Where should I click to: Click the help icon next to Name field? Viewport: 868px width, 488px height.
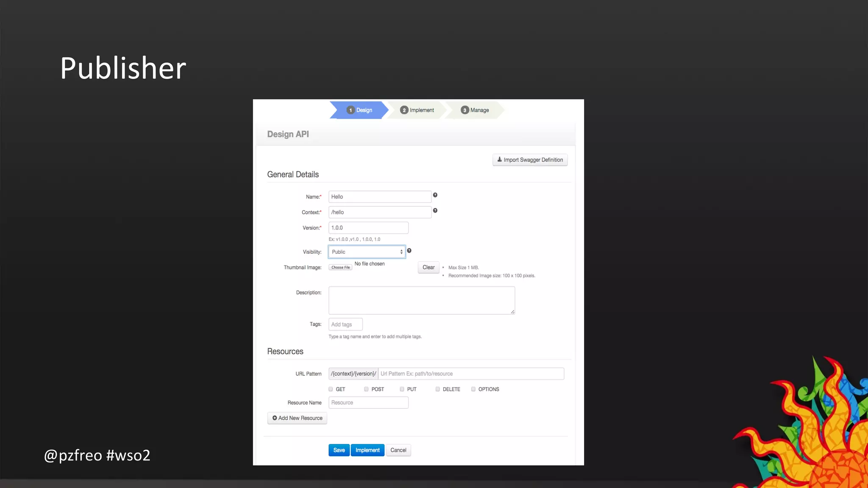pos(435,195)
